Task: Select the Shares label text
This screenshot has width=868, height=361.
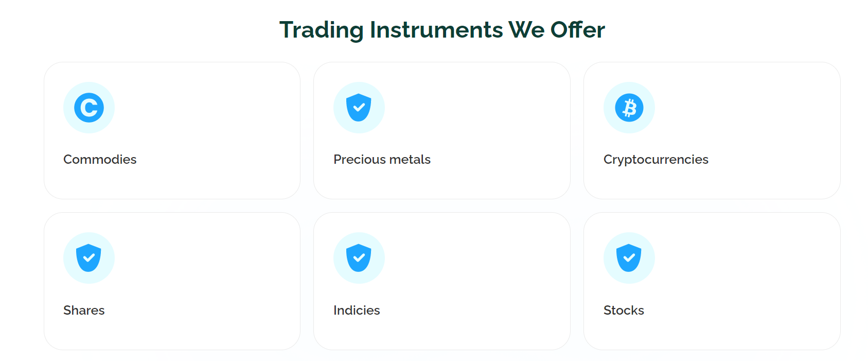Action: pyautogui.click(x=84, y=311)
